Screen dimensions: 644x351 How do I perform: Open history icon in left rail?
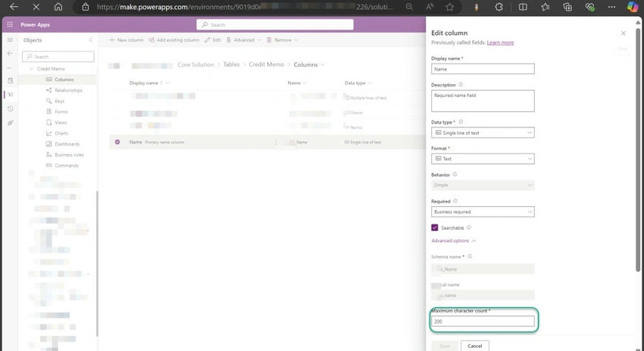click(x=11, y=108)
